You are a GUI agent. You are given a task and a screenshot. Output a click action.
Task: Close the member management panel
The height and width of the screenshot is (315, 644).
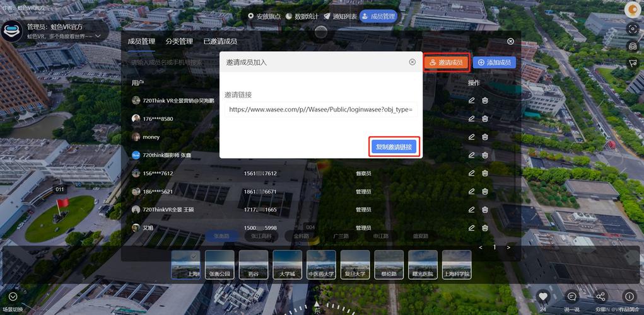point(510,42)
